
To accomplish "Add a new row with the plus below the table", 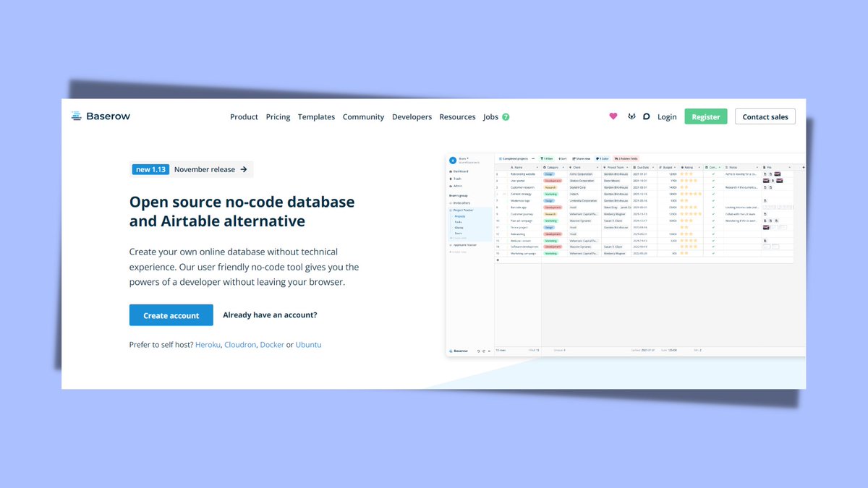I will [498, 260].
